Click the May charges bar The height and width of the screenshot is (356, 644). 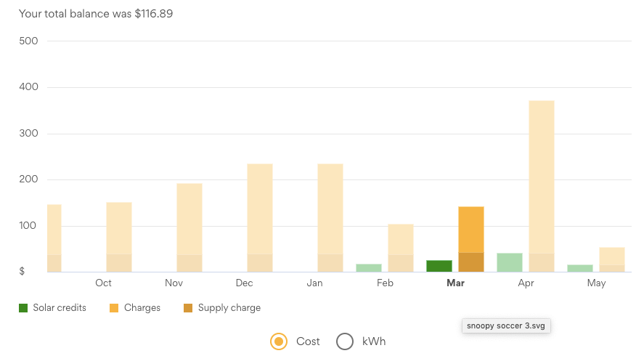(x=612, y=256)
